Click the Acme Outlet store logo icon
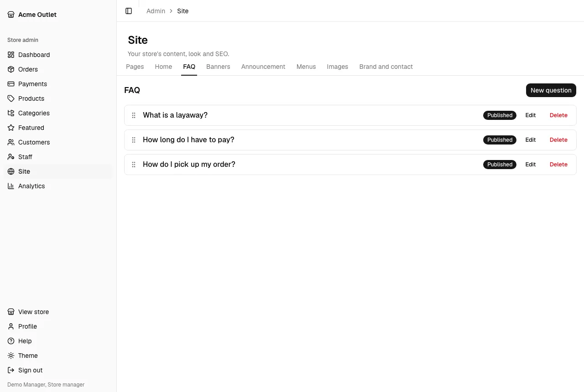This screenshot has height=392, width=584. (x=11, y=15)
